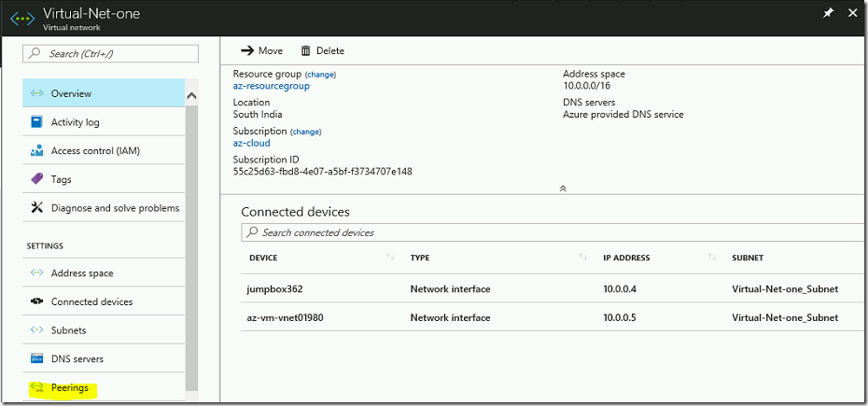Click the Overview icon in sidebar
Image resolution: width=868 pixels, height=406 pixels.
(x=36, y=93)
